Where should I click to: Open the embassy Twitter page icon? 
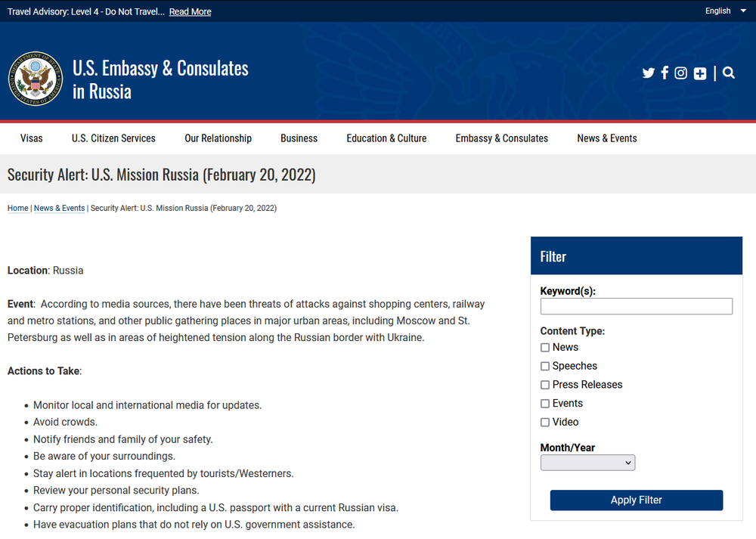click(x=648, y=73)
